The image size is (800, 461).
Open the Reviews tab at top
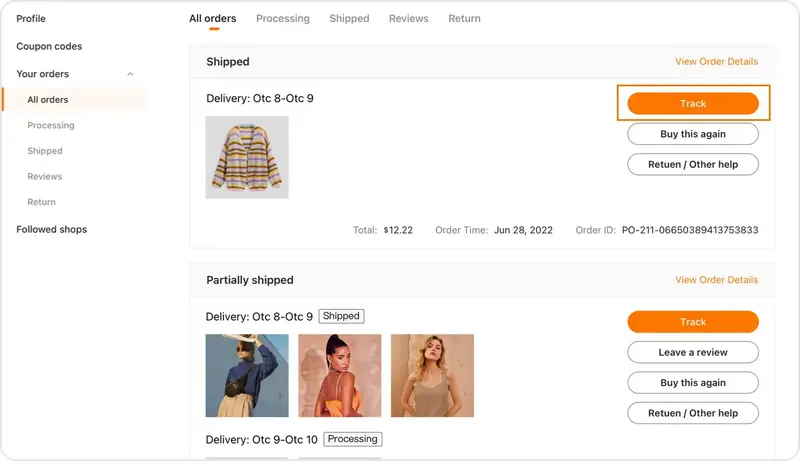408,19
